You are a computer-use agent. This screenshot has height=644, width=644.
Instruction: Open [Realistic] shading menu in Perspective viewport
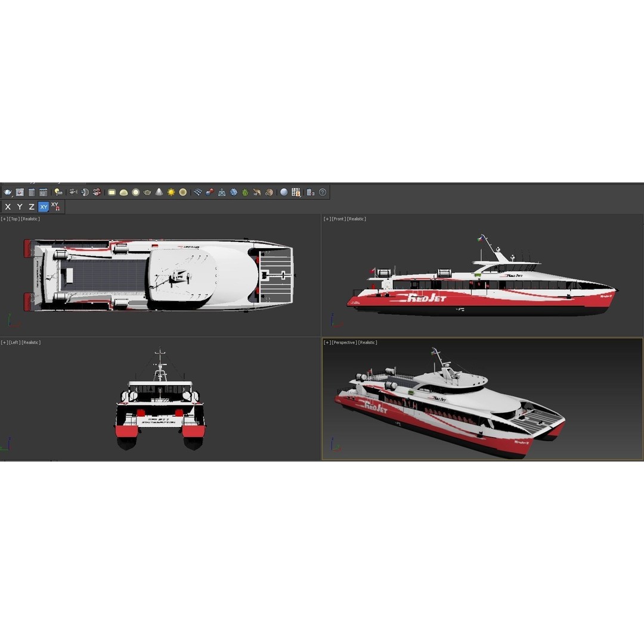(367, 342)
